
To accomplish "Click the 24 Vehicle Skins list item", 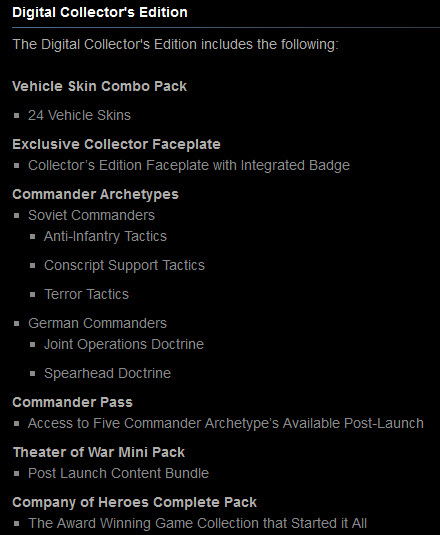I will 79,115.
